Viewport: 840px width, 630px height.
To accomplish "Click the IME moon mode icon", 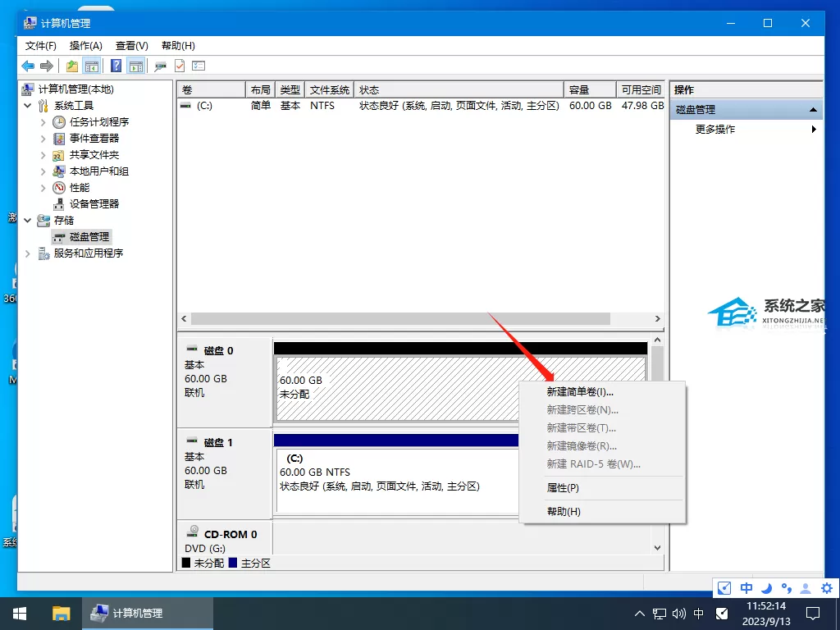I will coord(767,588).
